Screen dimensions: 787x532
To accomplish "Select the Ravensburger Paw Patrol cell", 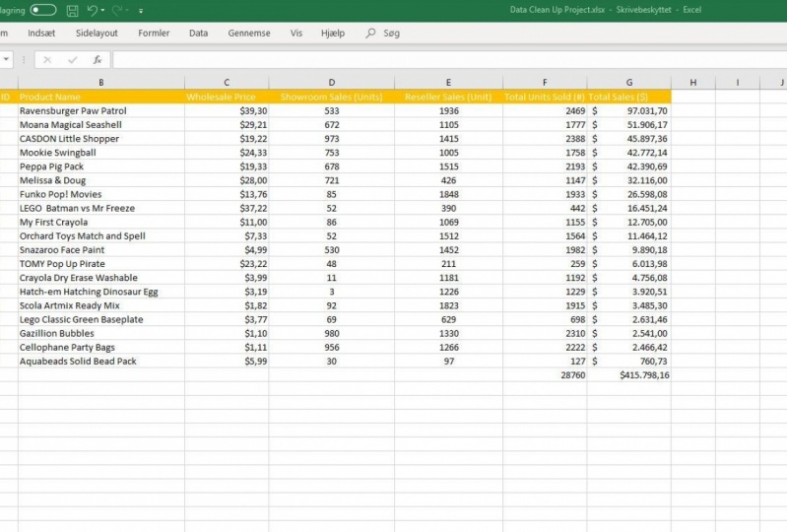I will tap(101, 111).
